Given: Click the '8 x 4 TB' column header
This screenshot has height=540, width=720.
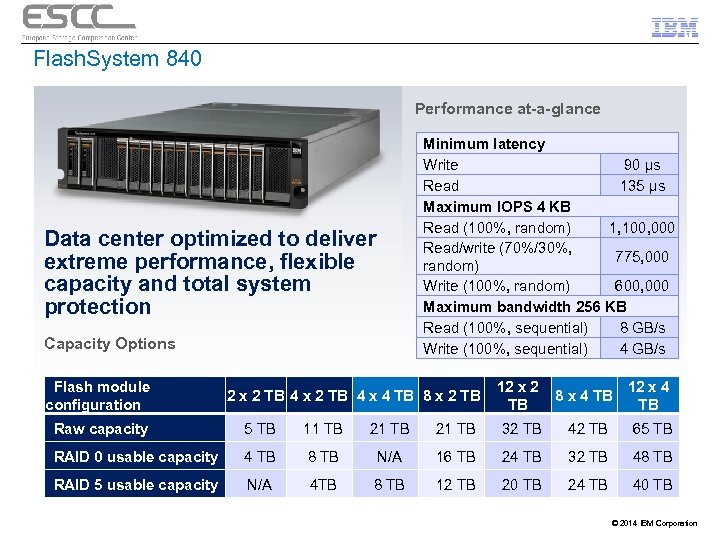Looking at the screenshot, I should pyautogui.click(x=584, y=395).
